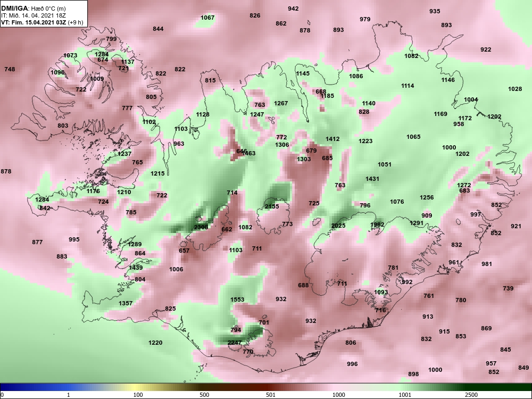Select the 1553 value in the green area
This screenshot has width=532, height=399.
[x=237, y=299]
